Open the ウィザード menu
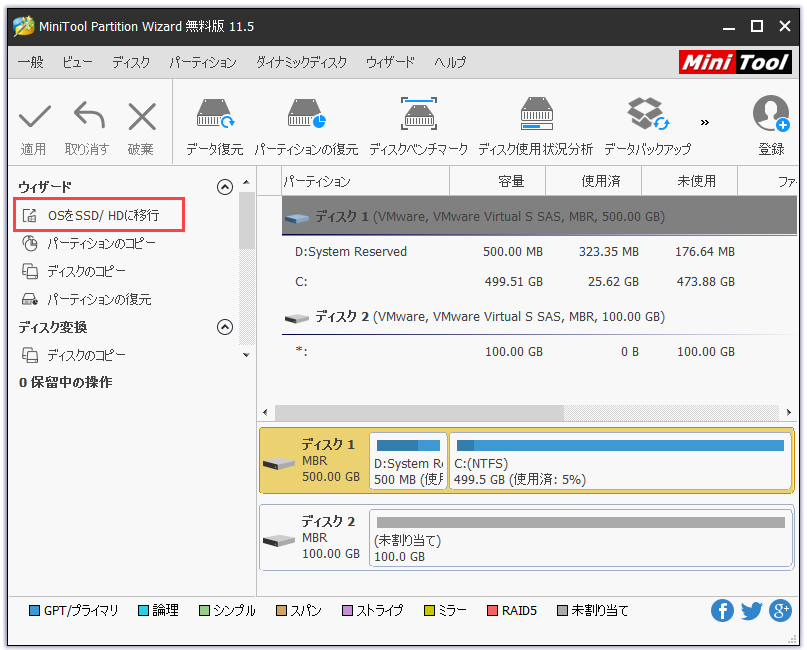This screenshot has height=650, width=807. (x=390, y=62)
